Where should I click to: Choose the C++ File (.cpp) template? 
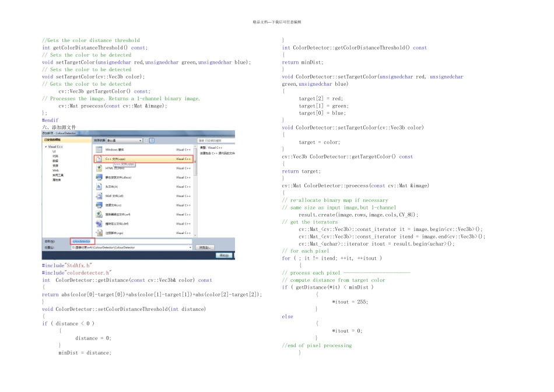pos(143,159)
